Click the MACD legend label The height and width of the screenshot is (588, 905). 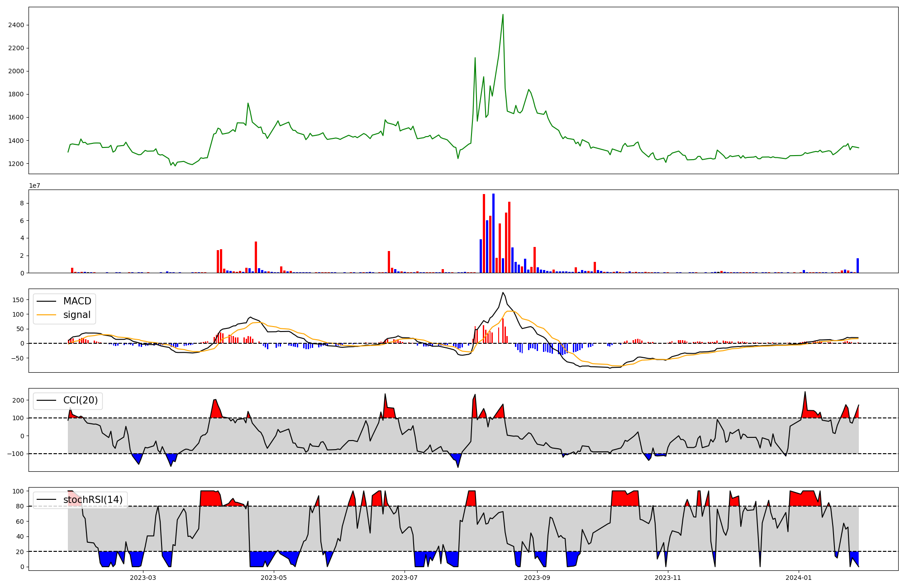point(77,301)
